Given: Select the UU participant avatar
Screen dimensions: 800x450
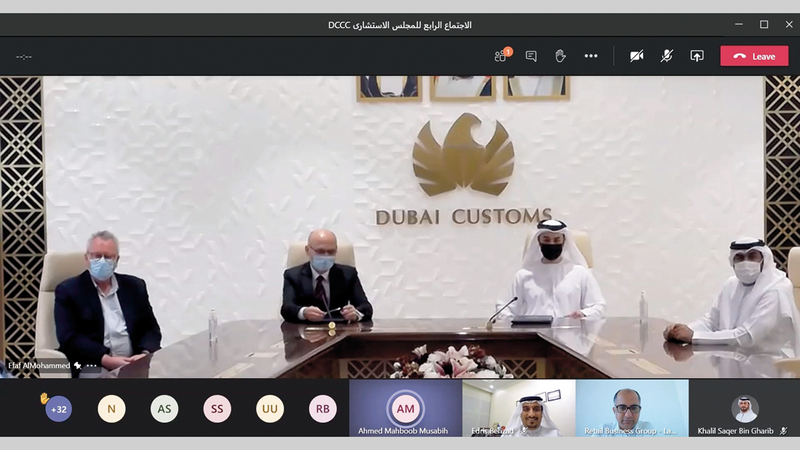Looking at the screenshot, I should click(x=269, y=408).
